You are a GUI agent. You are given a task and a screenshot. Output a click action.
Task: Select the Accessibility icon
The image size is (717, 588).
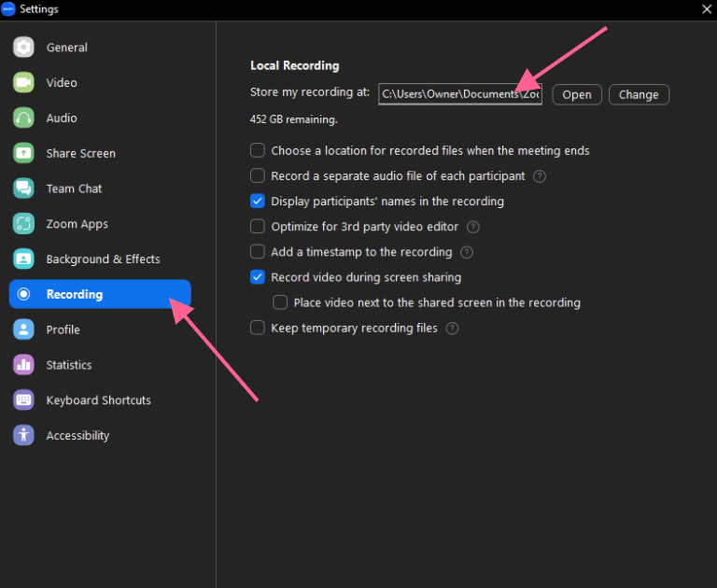pos(23,435)
